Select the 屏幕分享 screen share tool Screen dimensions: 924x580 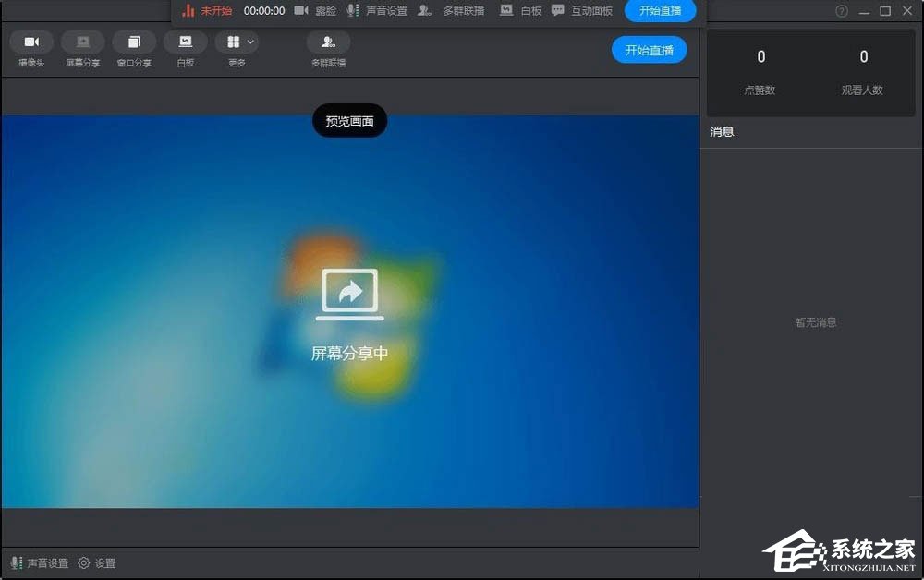point(82,51)
